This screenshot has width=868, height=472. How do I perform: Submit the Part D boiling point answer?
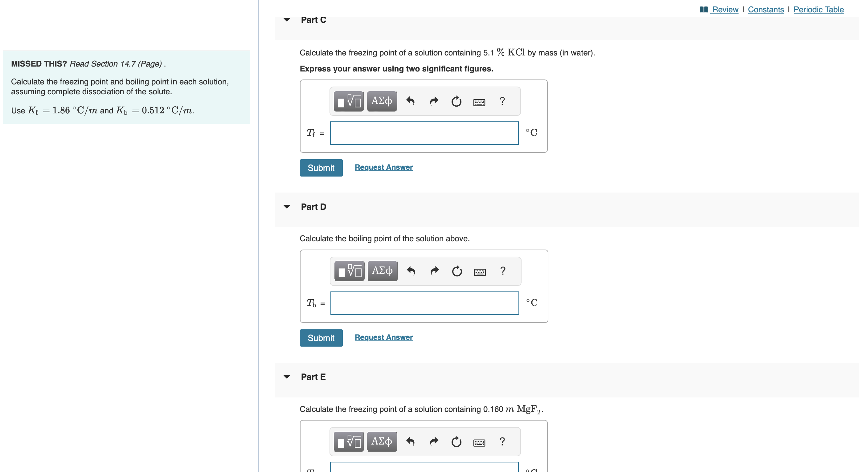click(x=321, y=338)
